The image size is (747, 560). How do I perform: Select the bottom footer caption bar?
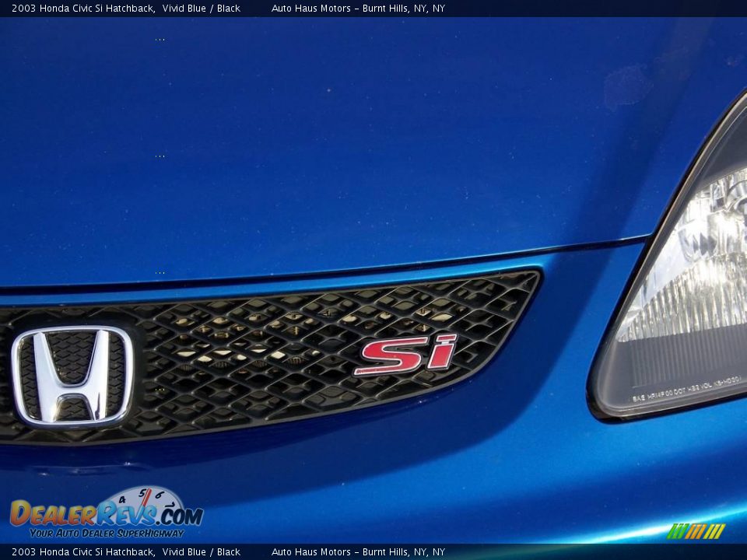(x=373, y=551)
